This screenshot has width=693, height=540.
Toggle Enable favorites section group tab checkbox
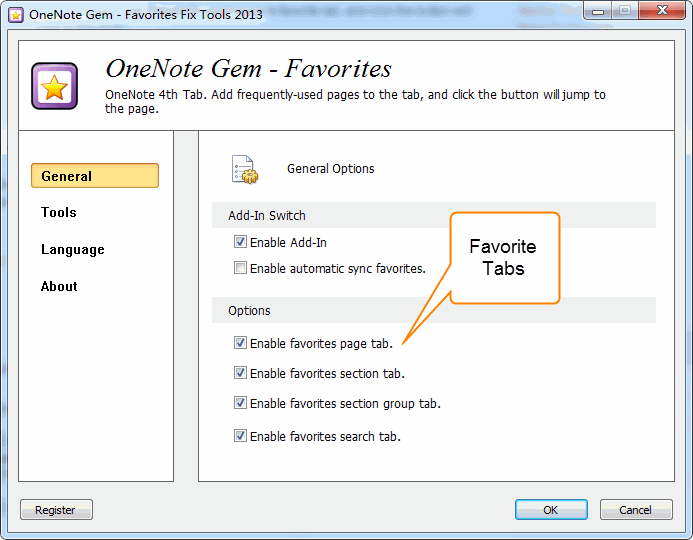pos(240,403)
